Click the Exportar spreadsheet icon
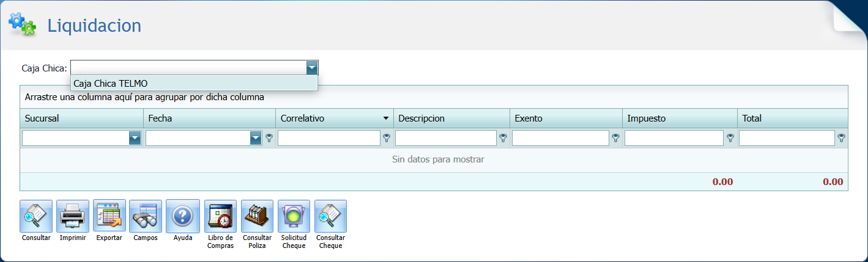 coord(109,216)
